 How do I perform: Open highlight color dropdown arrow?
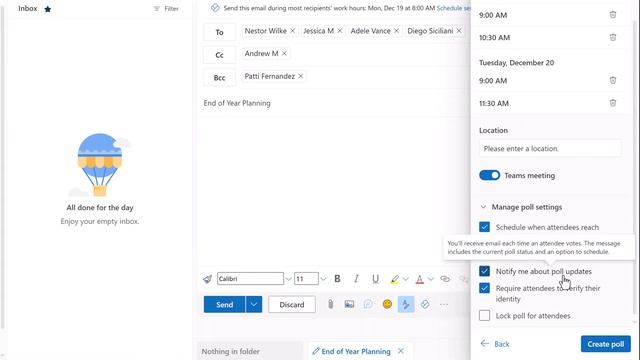click(x=406, y=279)
